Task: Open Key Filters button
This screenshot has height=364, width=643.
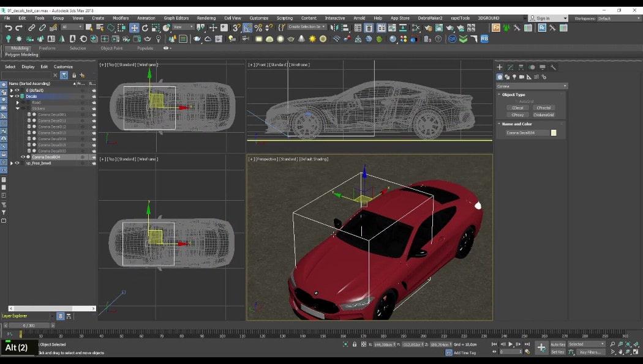Action: click(590, 352)
